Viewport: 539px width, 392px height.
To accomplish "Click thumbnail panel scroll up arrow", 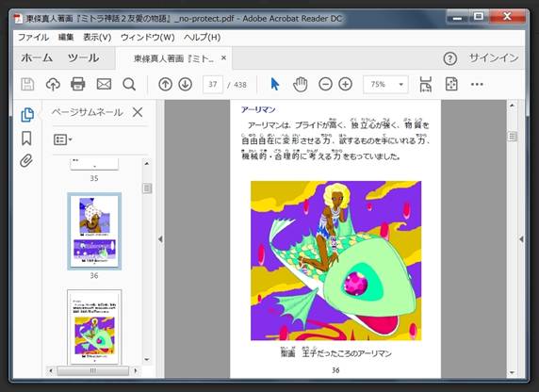I will pos(147,164).
